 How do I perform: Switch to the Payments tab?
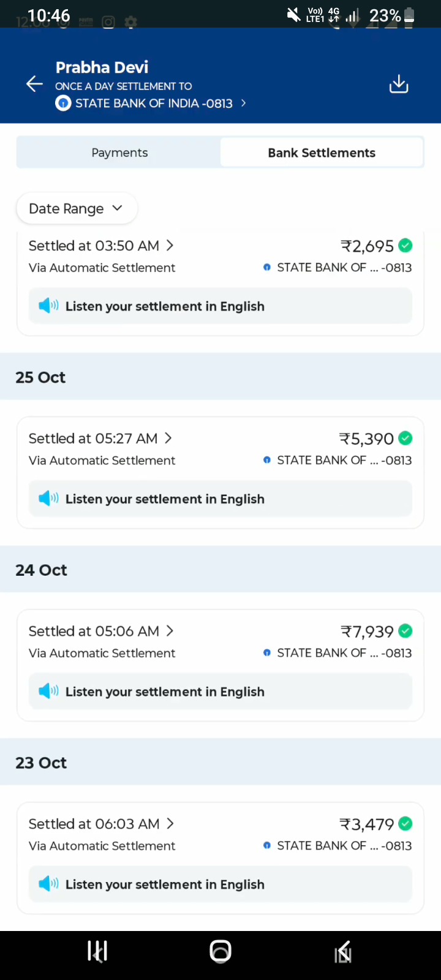click(x=119, y=153)
